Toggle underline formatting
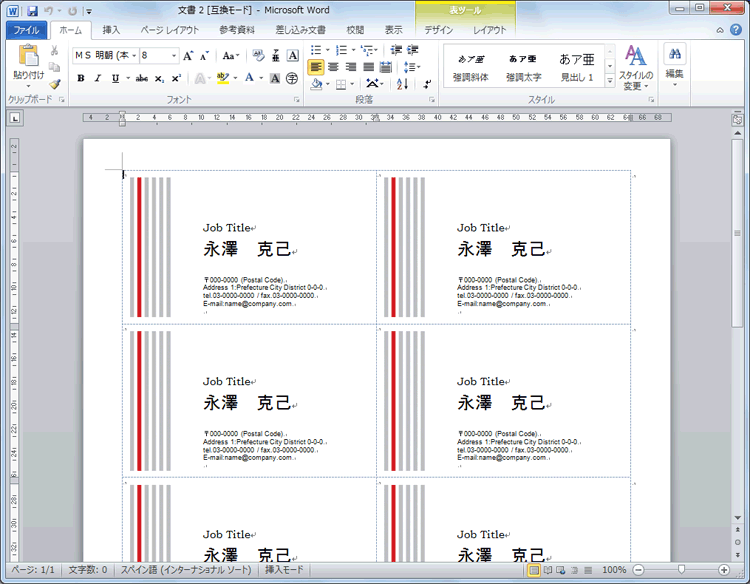The image size is (750, 584). (114, 78)
